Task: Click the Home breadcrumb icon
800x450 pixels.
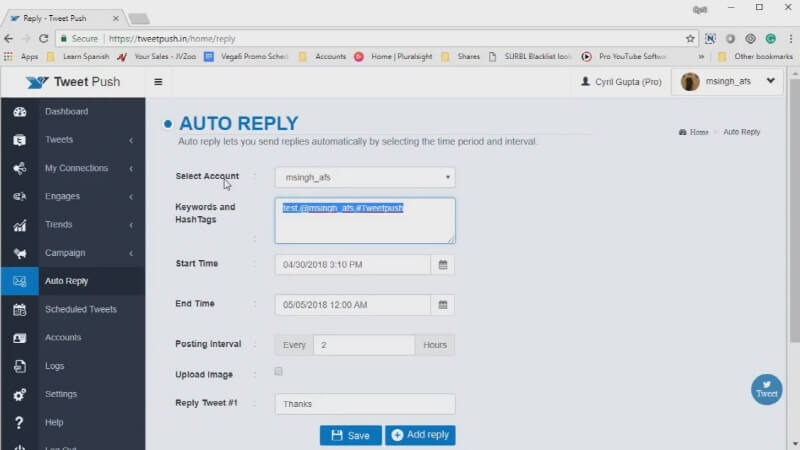Action: click(x=683, y=132)
